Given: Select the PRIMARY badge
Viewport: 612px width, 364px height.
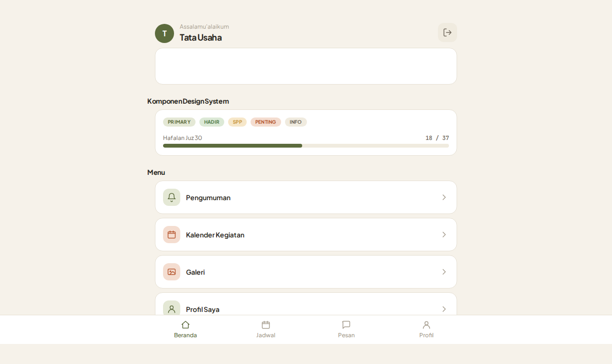Looking at the screenshot, I should pos(179,122).
